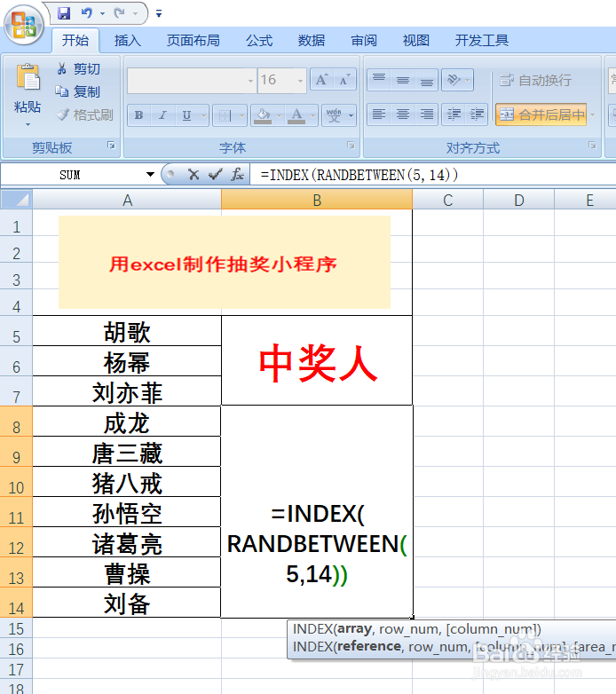
Task: Open the clipboard 剪贴板 dialog launcher
Action: pos(112,146)
